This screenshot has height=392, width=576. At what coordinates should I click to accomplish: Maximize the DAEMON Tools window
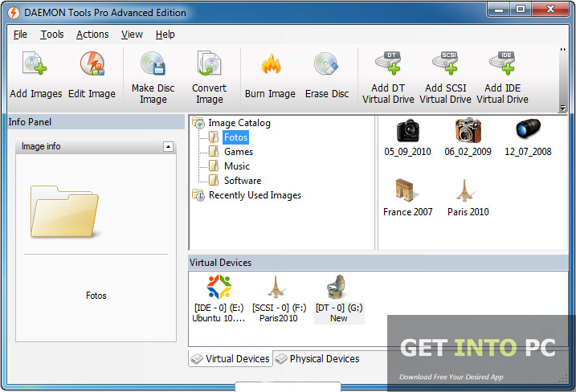coord(520,9)
